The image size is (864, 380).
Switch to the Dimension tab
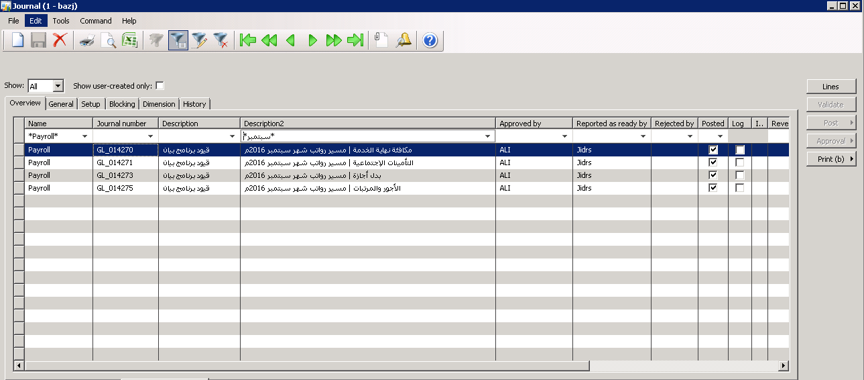pyautogui.click(x=159, y=104)
